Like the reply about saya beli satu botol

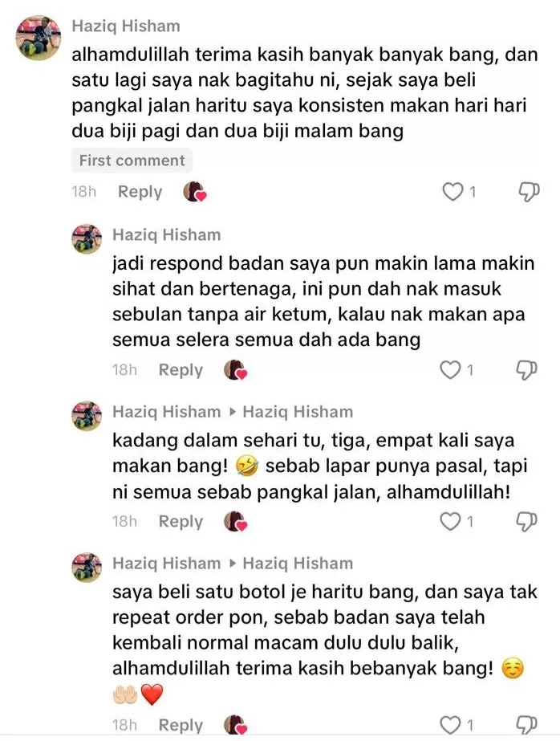[x=450, y=724]
